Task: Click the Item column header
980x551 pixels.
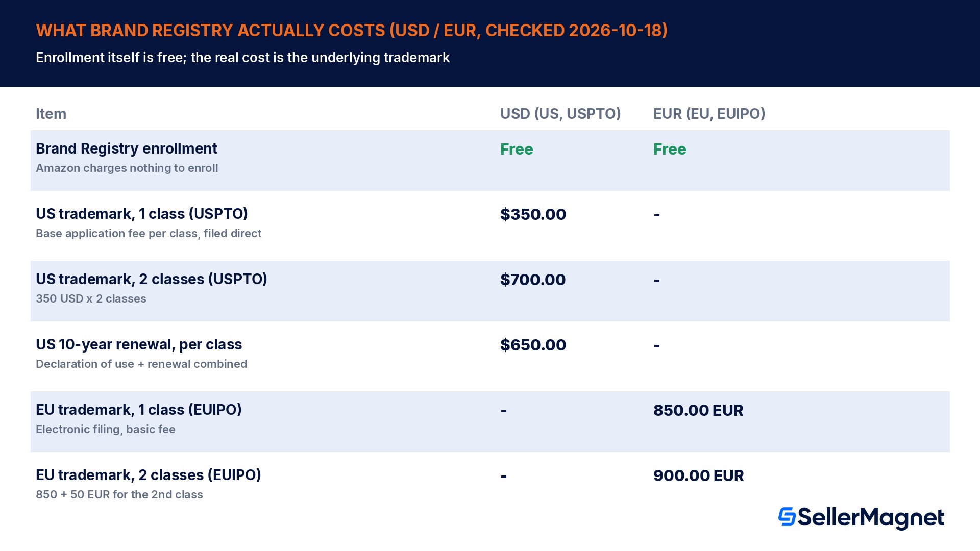Action: (51, 114)
